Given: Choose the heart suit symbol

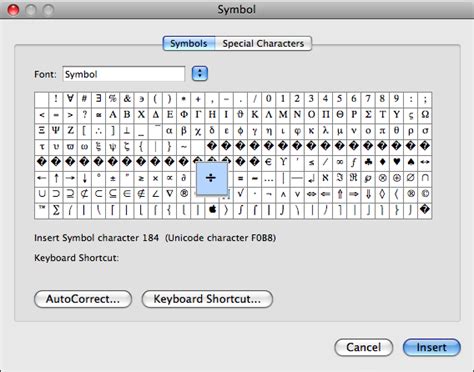Looking at the screenshot, I should click(396, 162).
